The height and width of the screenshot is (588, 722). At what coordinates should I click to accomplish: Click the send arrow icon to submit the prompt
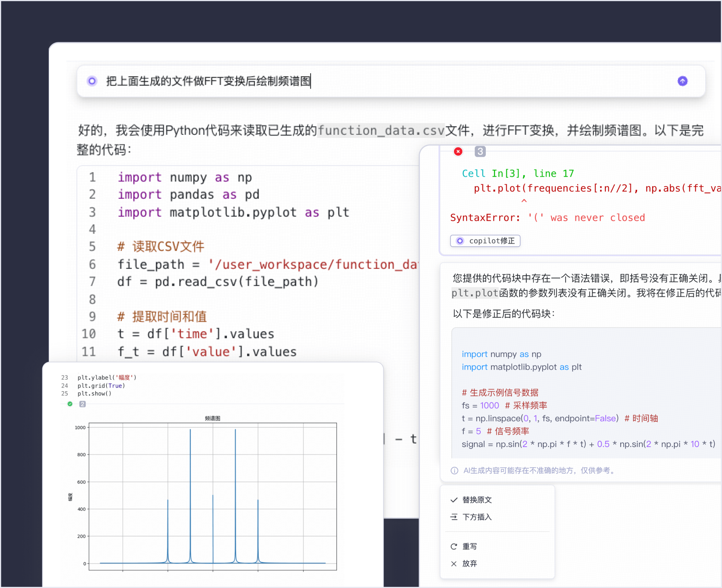682,81
